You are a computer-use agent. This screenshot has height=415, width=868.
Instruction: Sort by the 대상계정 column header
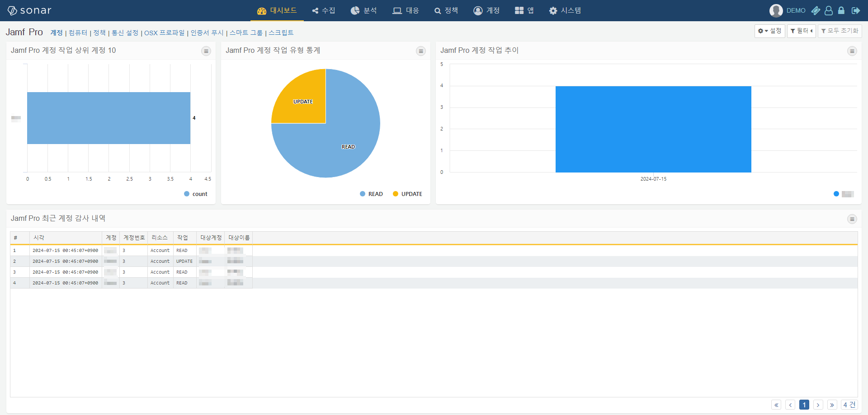211,238
